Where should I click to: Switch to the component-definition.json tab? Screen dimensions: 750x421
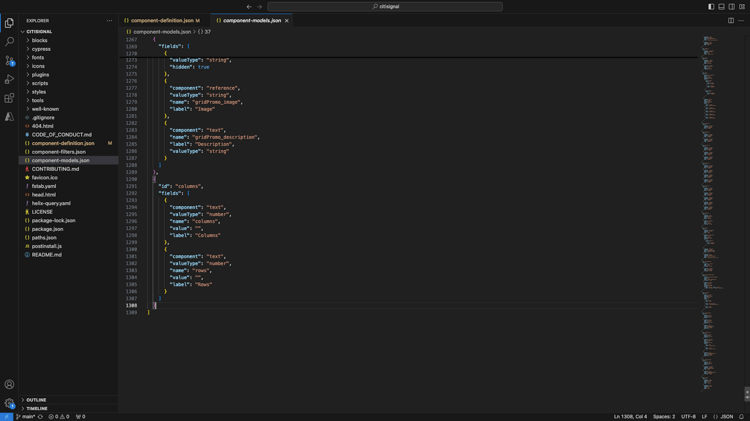point(162,21)
